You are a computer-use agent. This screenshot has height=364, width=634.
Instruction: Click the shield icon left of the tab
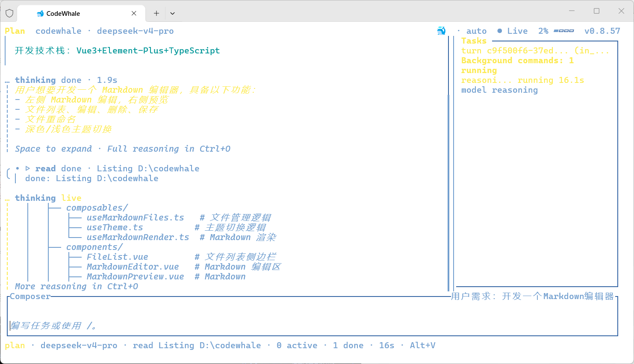coord(9,13)
